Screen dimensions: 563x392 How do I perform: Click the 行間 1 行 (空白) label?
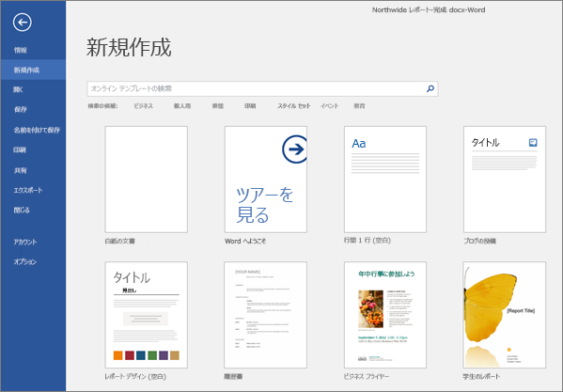[x=368, y=241]
